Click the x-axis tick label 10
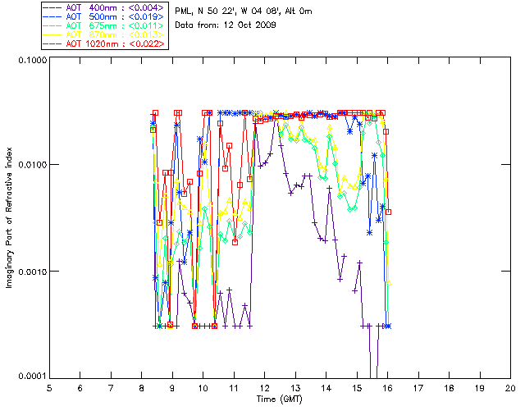Screen dimensions: 525x420 [203, 388]
